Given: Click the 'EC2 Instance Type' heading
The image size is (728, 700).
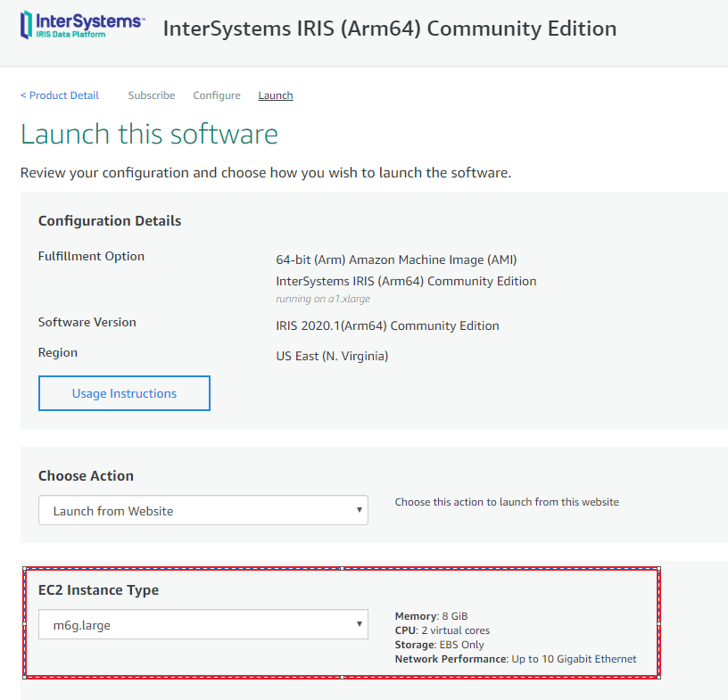Looking at the screenshot, I should [98, 590].
